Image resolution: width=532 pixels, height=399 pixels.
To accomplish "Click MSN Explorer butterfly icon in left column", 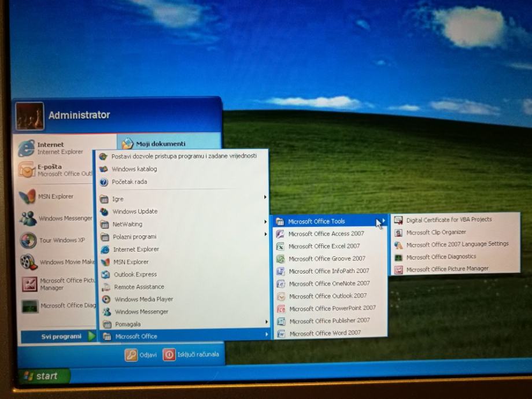I will point(28,196).
